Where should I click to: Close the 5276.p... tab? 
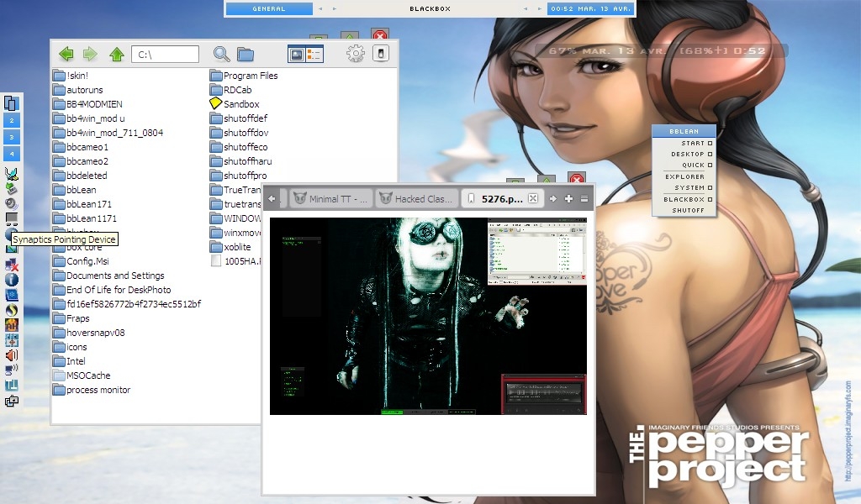point(532,198)
